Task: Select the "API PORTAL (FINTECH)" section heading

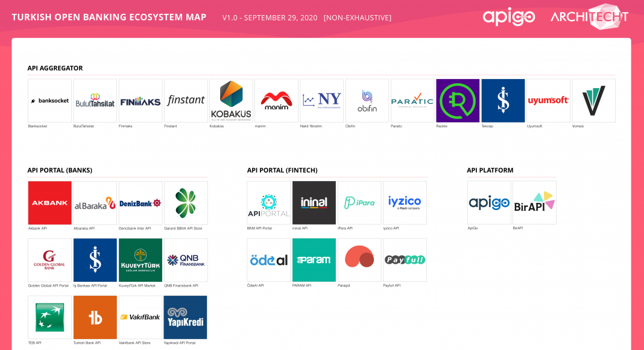Action: [x=282, y=170]
